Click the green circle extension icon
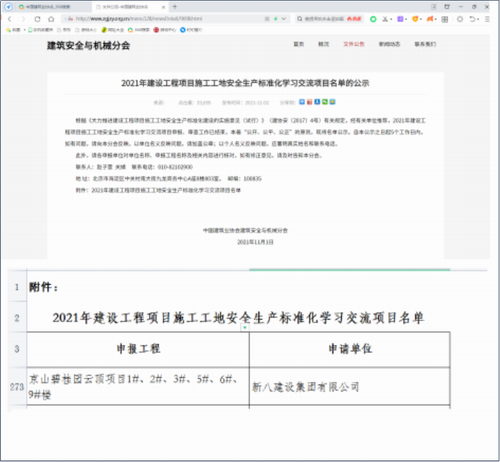The width and height of the screenshot is (500, 462). click(x=373, y=19)
